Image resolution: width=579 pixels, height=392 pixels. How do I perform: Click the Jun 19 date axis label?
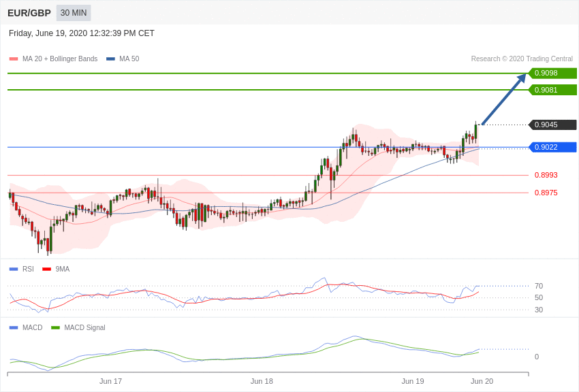[413, 381]
